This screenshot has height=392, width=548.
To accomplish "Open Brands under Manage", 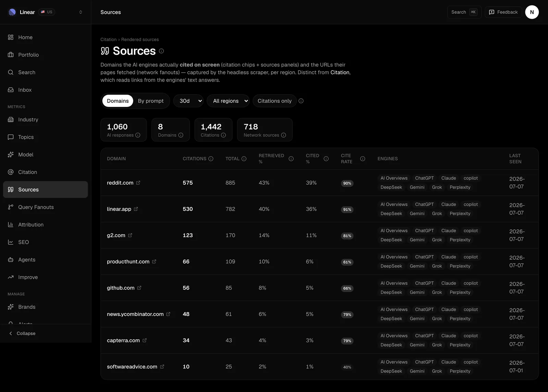I will tap(46, 307).
